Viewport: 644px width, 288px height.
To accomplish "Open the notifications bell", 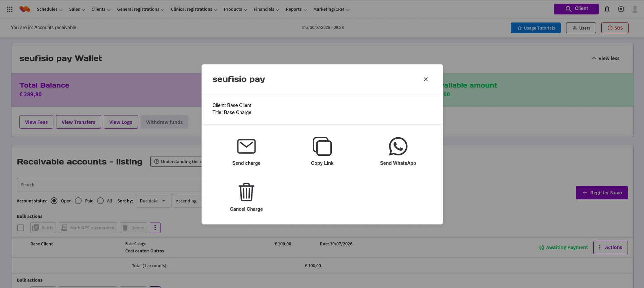I will click(607, 9).
